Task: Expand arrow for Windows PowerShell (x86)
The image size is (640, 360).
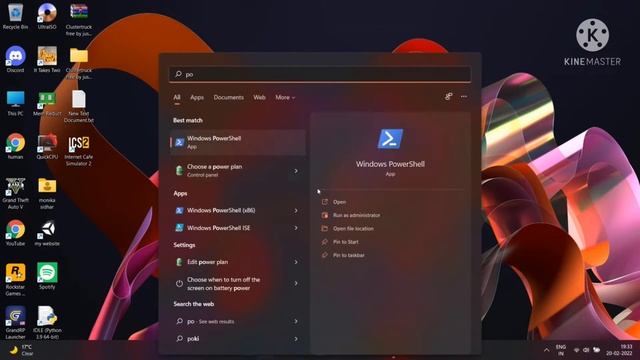Action: [296, 211]
